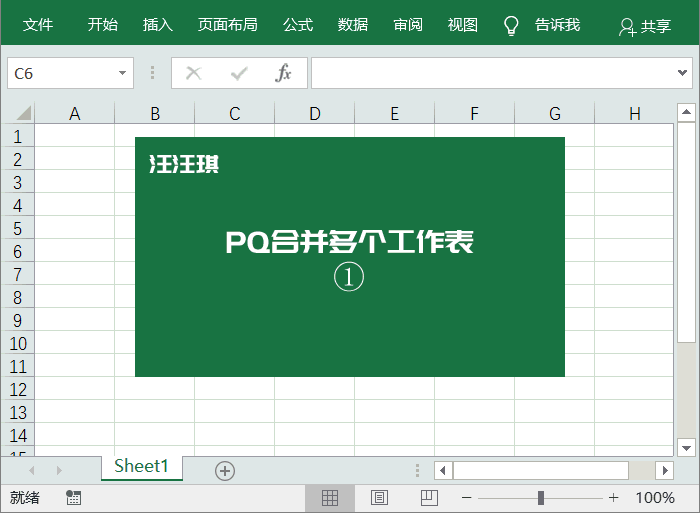
Task: Select the Sheet1 worksheet tab
Action: [x=142, y=467]
